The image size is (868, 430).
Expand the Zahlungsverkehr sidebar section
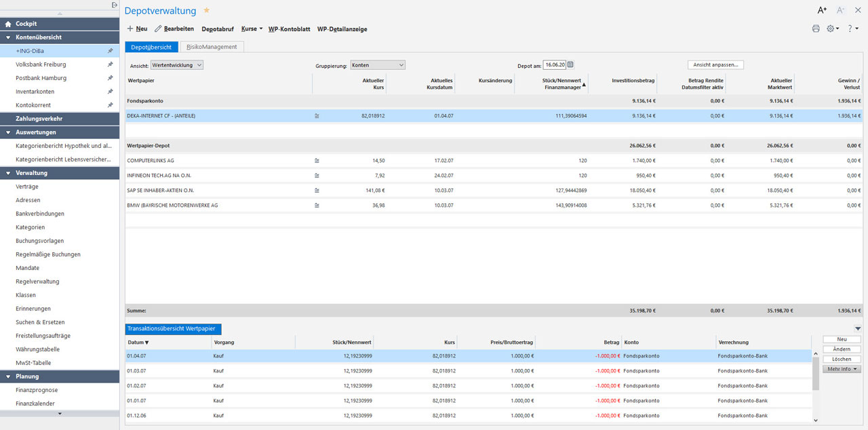coord(60,119)
